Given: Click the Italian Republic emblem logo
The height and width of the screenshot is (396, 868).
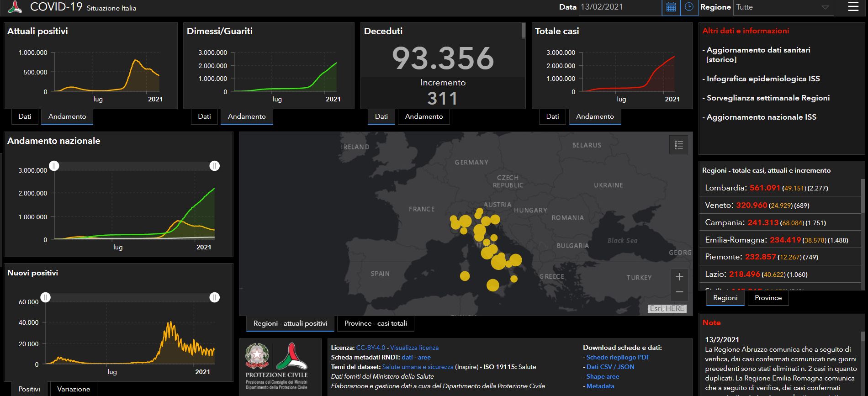Looking at the screenshot, I should (257, 357).
